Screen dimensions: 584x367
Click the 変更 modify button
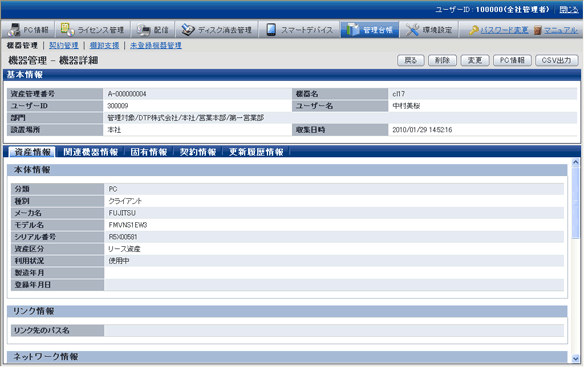[x=475, y=60]
